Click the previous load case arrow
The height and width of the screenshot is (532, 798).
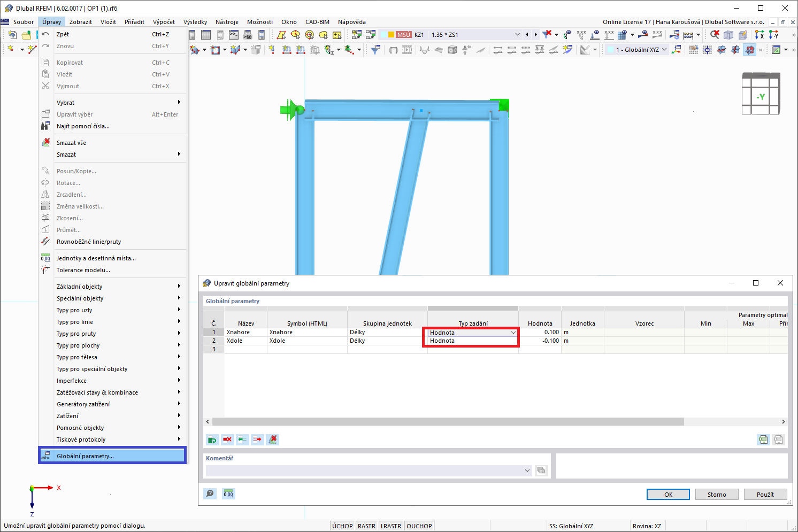coord(527,35)
